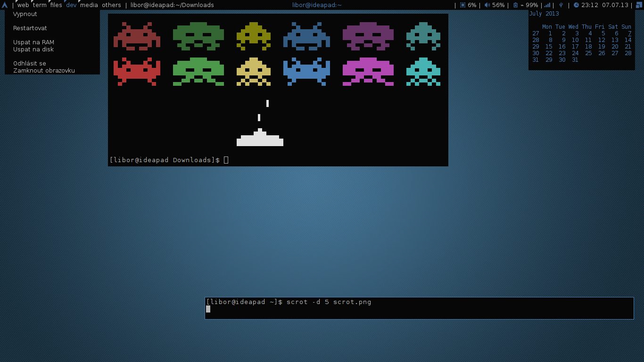Select day 3 in the calendar
This screenshot has width=644, height=362.
577,33
